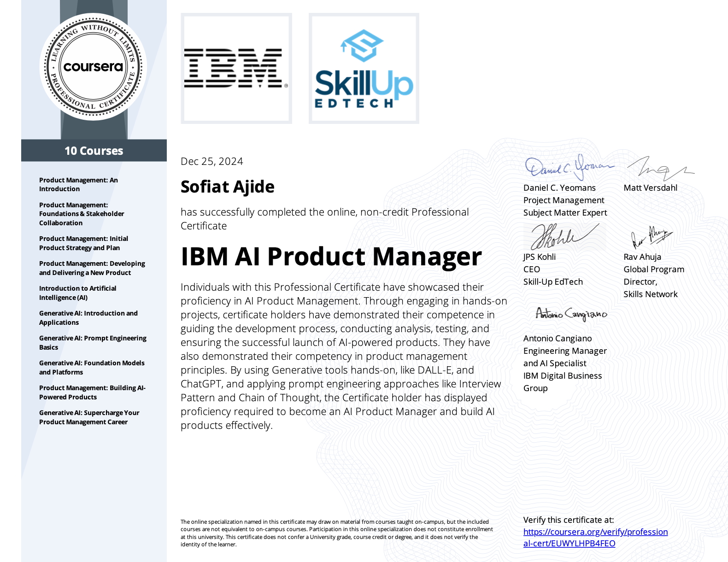Select 'Supercharge Your Product Management Career' course
Image resolution: width=728 pixels, height=562 pixels.
tap(89, 417)
